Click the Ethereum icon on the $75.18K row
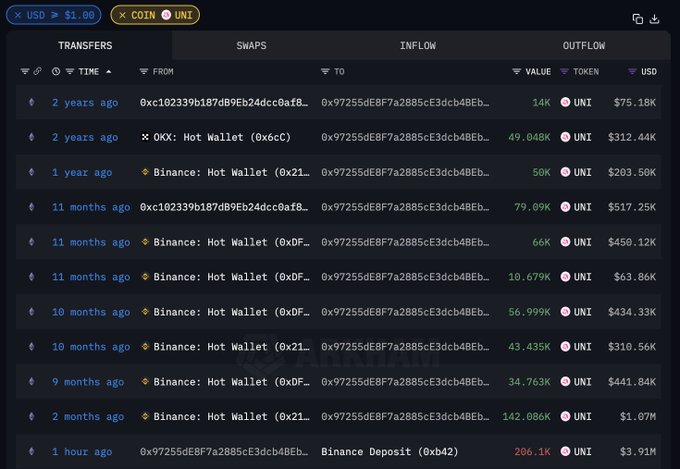This screenshot has height=469, width=680. pos(31,102)
